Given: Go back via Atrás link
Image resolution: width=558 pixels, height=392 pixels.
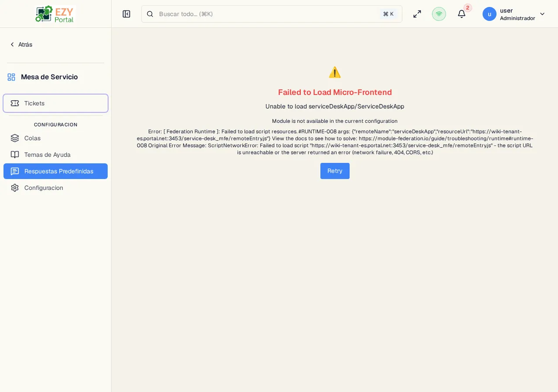Looking at the screenshot, I should pos(21,44).
